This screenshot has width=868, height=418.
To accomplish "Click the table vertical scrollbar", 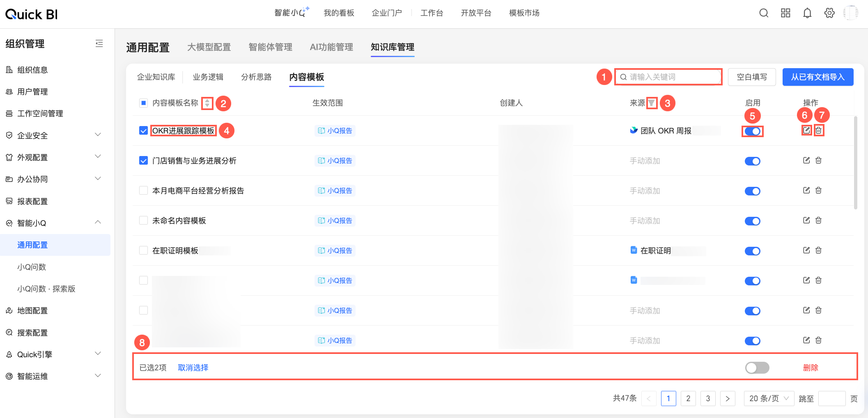I will tap(856, 163).
